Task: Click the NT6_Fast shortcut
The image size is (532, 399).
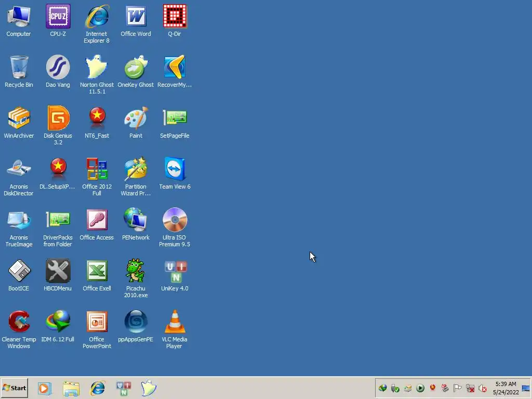Action: click(97, 122)
